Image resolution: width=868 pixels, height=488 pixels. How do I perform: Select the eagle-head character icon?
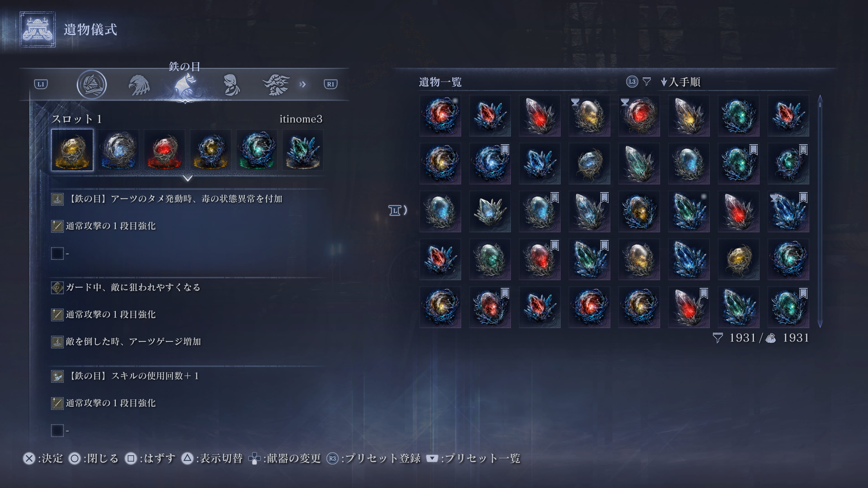139,85
